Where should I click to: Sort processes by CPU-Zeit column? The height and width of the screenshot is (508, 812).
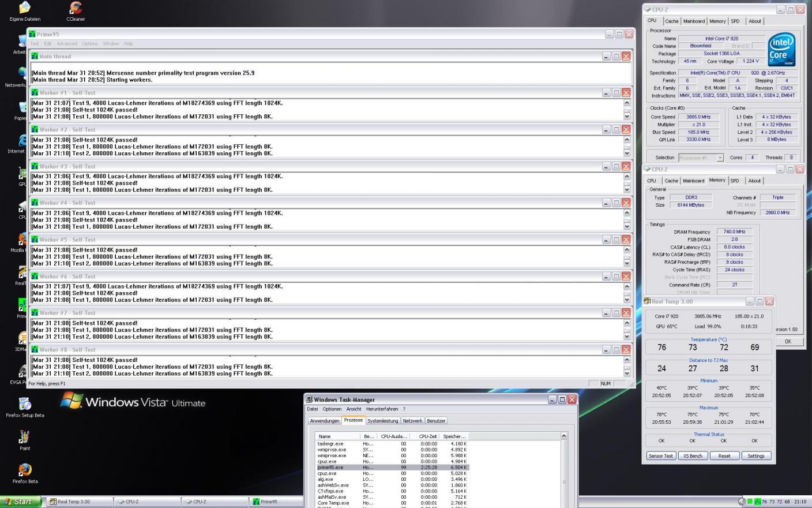coord(425,436)
